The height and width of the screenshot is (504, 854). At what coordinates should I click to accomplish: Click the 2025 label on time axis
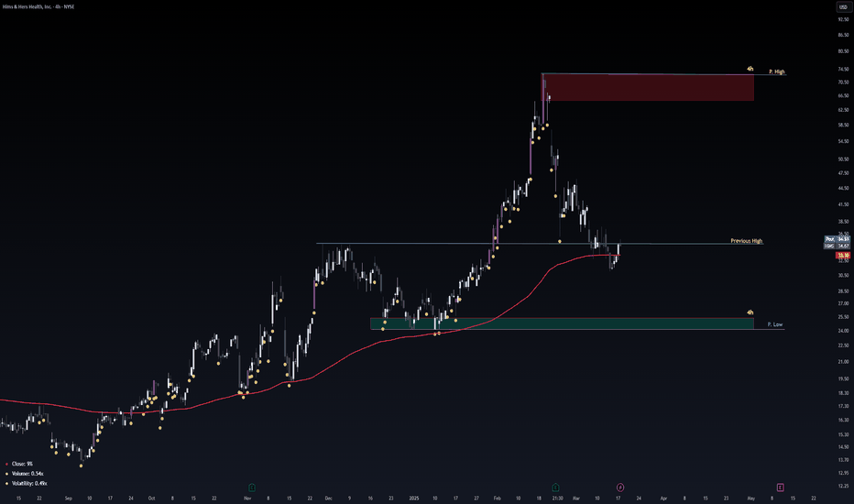pos(414,498)
